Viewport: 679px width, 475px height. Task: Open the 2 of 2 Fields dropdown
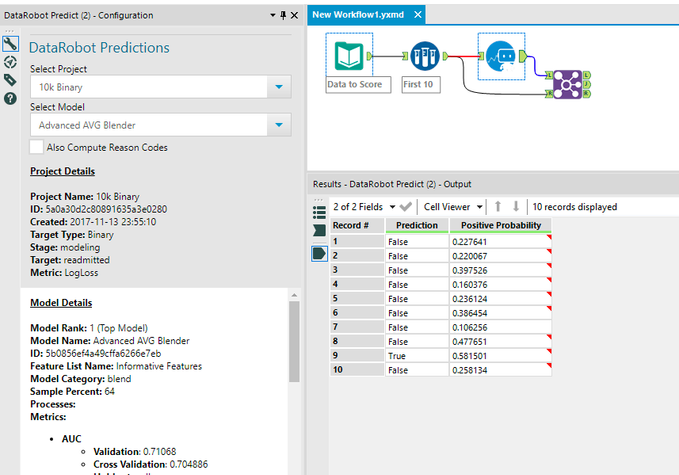point(392,207)
